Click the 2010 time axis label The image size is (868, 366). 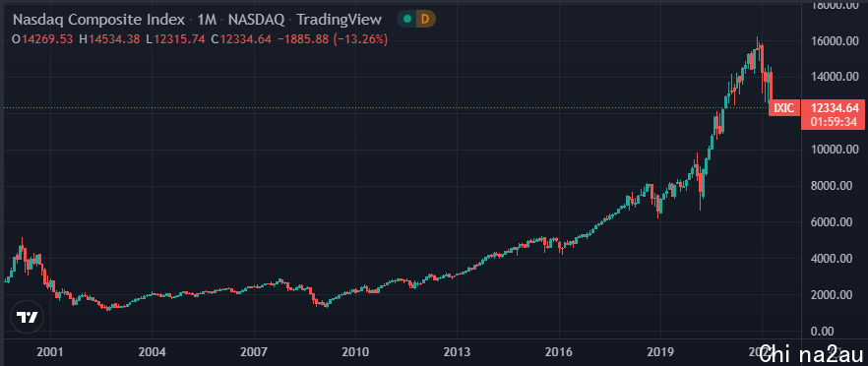355,351
